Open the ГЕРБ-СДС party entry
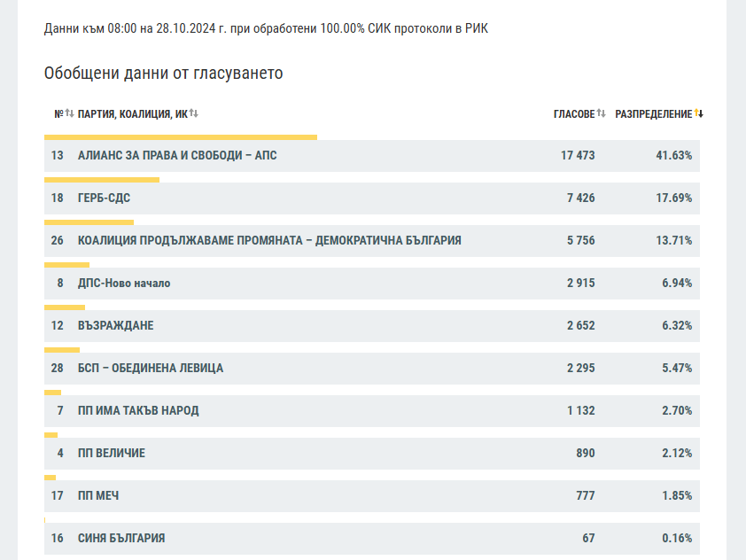746x560 pixels. point(104,198)
